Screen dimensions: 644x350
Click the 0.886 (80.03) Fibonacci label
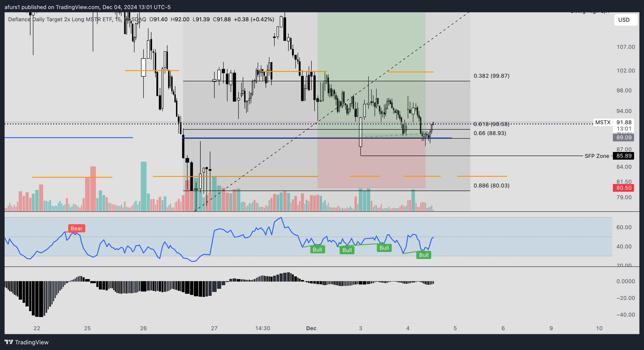pyautogui.click(x=491, y=185)
